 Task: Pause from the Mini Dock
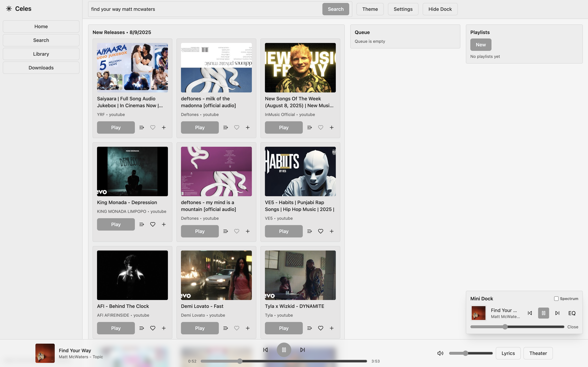coord(544,313)
